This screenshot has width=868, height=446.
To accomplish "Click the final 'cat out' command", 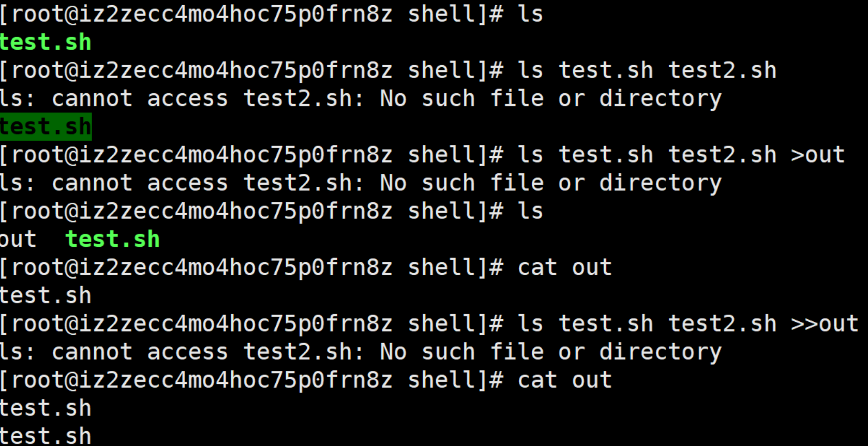I will click(564, 380).
